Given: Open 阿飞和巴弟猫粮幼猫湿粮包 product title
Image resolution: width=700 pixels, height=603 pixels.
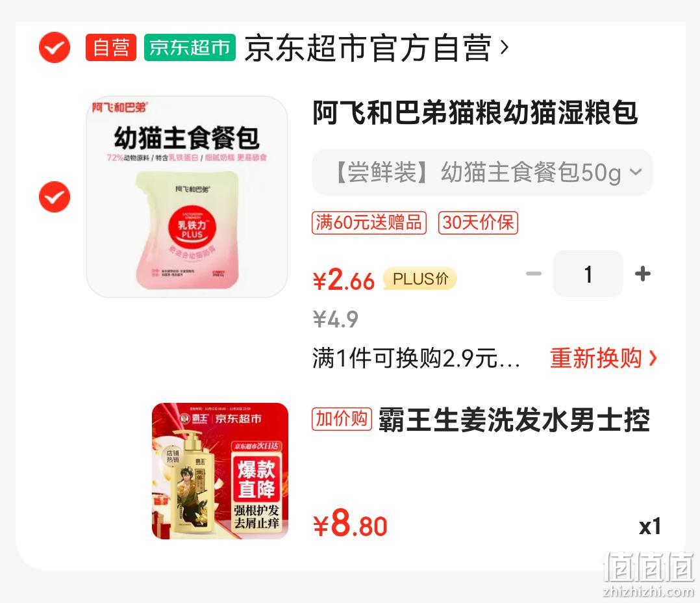Looking at the screenshot, I should (x=475, y=112).
